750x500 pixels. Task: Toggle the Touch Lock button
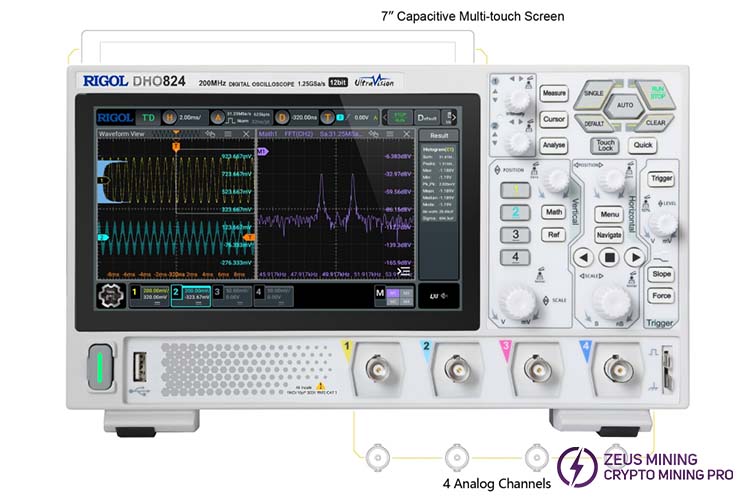(x=606, y=145)
